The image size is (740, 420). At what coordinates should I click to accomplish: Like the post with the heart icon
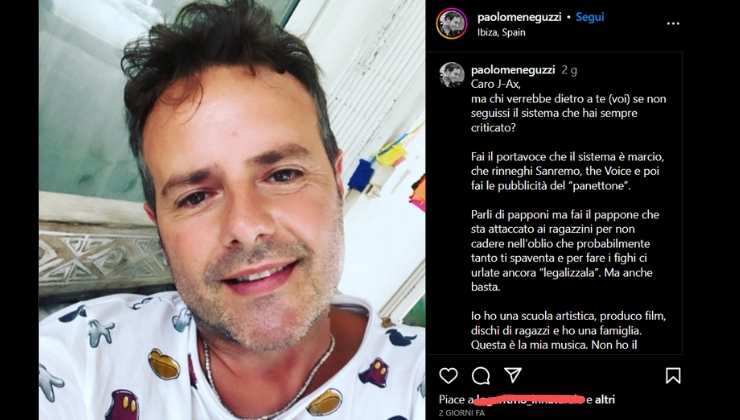[x=448, y=376]
